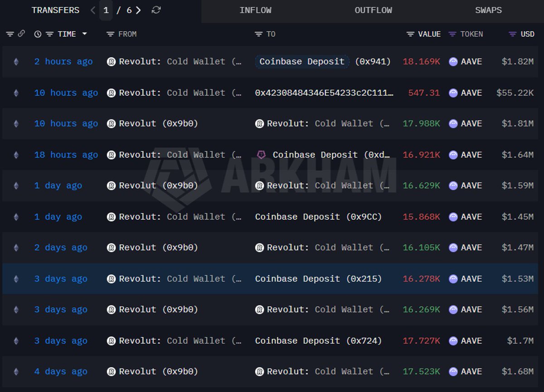Select value 17.523K
Viewport: 544px width, 392px height.
(421, 372)
